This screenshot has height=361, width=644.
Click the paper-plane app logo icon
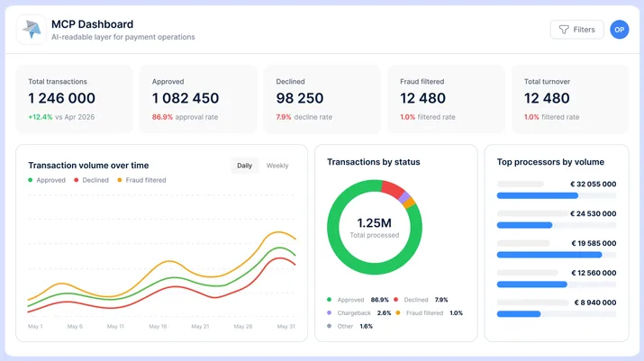tap(32, 30)
